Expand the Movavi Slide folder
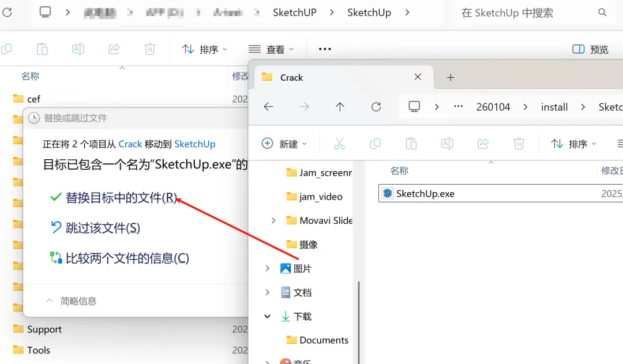Screen dimensions: 623x364 click(273, 220)
